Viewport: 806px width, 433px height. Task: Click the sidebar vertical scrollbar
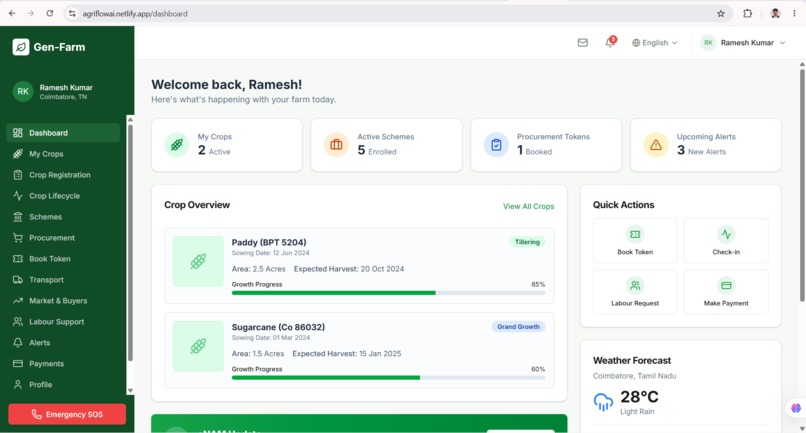coord(130,242)
